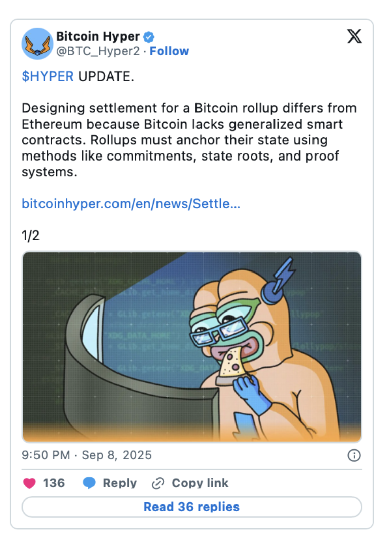Image resolution: width=392 pixels, height=544 pixels.
Task: Click the tweet body paragraph text
Action: tap(189, 140)
